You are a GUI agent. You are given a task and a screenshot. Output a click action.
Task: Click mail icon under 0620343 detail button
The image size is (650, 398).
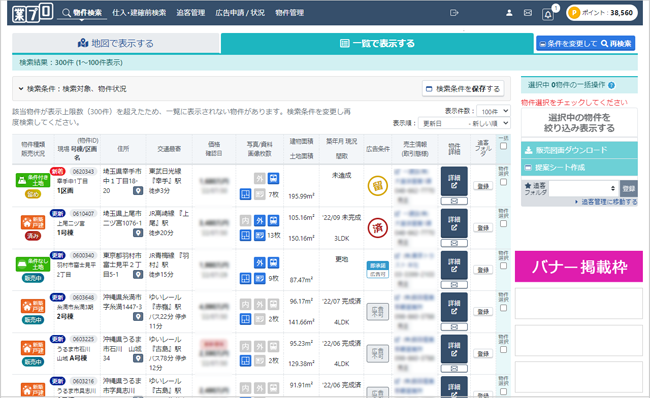click(454, 201)
